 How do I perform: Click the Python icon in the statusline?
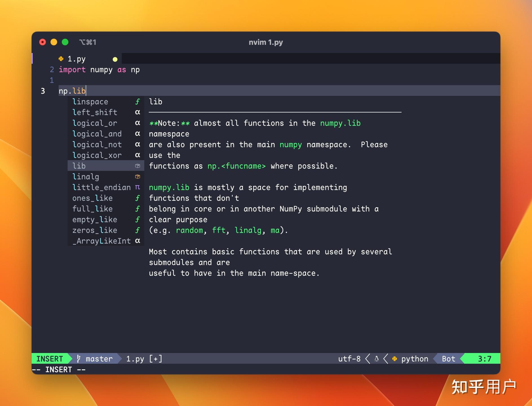pyautogui.click(x=394, y=359)
